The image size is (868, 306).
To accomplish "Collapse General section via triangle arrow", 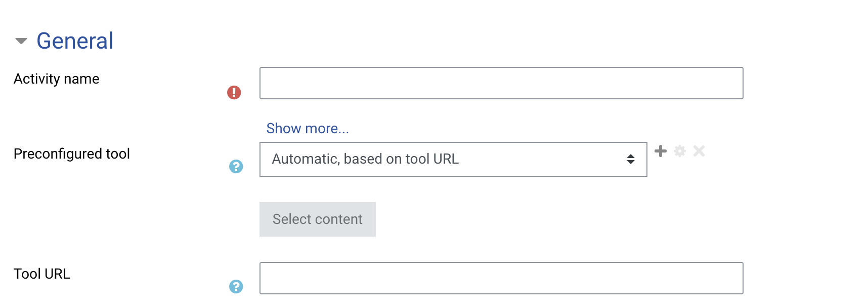I will (21, 41).
